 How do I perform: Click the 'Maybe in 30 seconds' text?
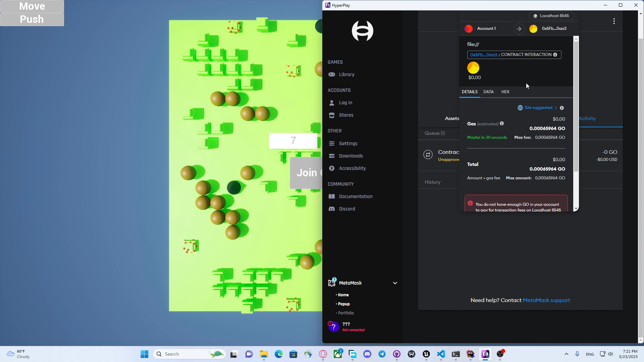coord(487,137)
